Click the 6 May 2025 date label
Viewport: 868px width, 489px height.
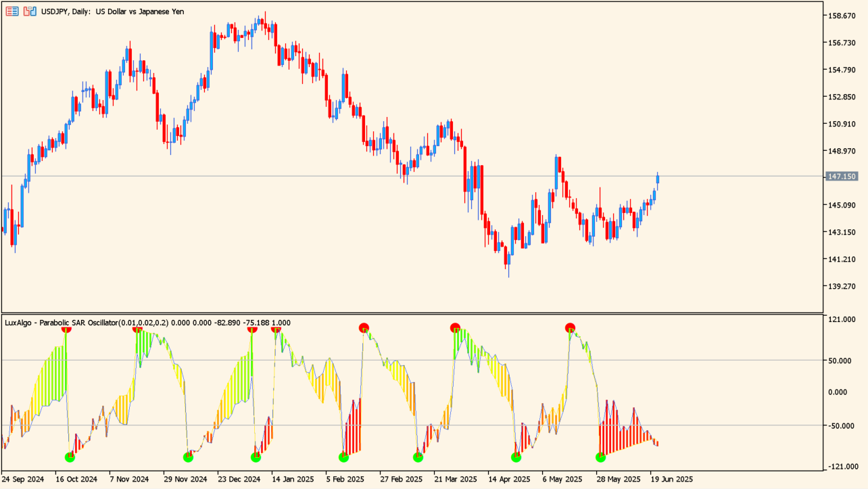coord(562,479)
